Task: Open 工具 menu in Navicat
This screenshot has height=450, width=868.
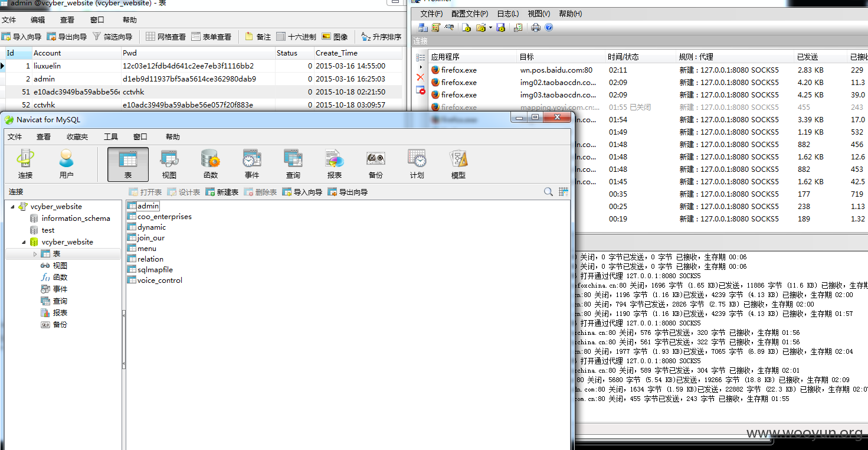Action: click(x=111, y=136)
